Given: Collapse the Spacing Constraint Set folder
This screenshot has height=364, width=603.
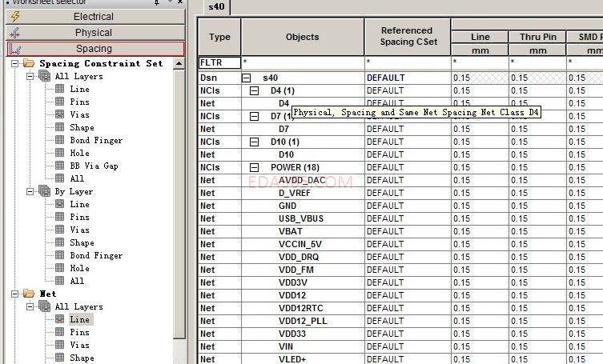Looking at the screenshot, I should point(14,63).
